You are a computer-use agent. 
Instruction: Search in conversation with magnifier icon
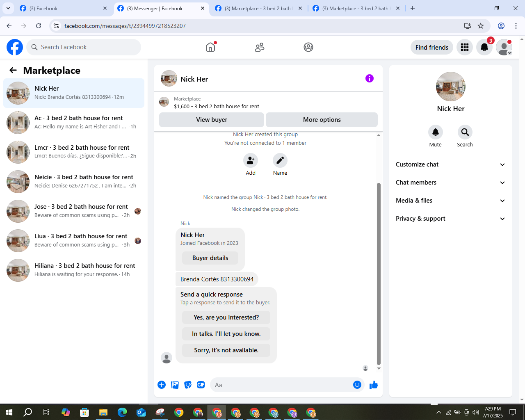(x=465, y=132)
